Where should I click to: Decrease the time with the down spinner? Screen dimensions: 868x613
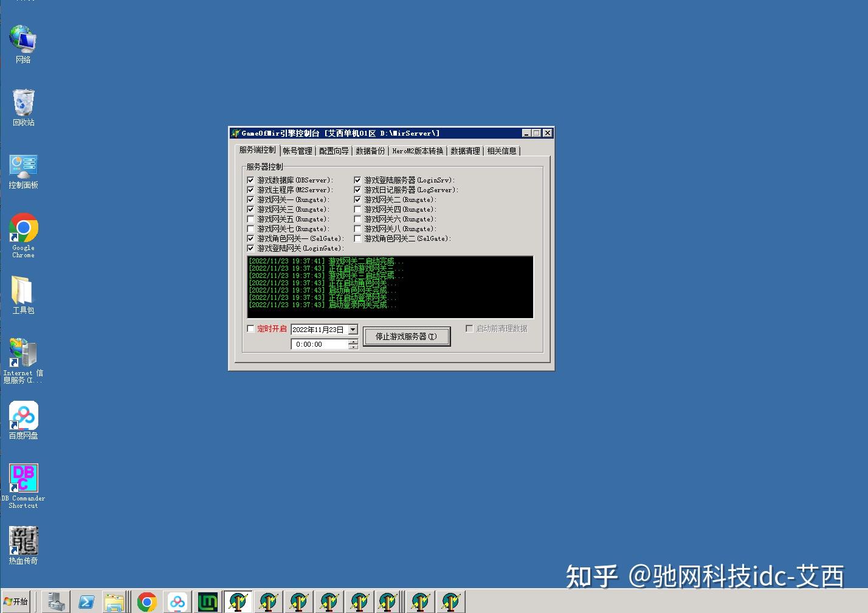point(353,347)
